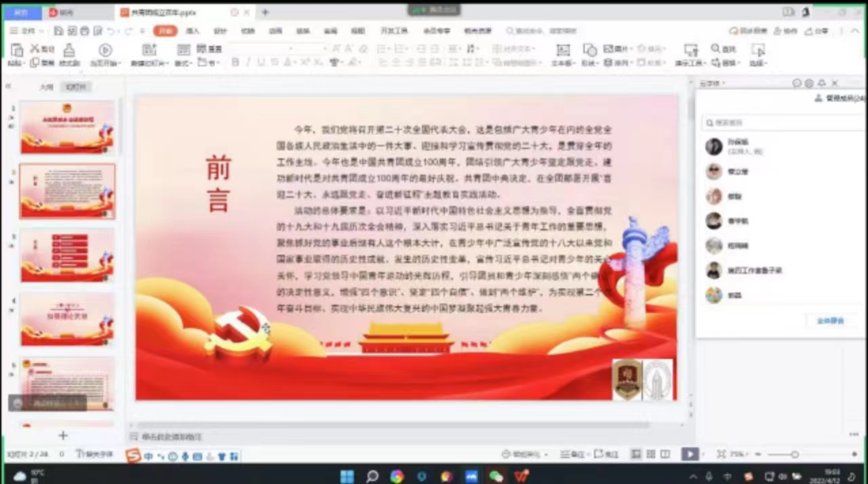
Task: Start slideshow from current slide icon
Action: pos(105,50)
